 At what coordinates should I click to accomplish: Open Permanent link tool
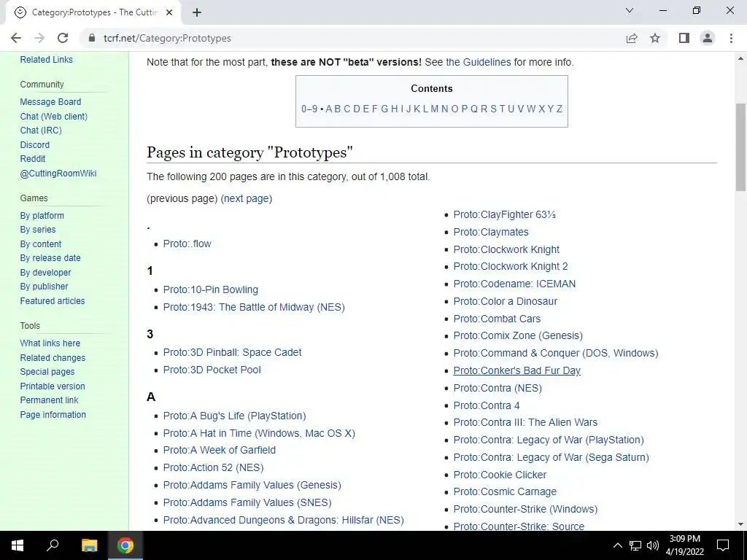coord(49,400)
